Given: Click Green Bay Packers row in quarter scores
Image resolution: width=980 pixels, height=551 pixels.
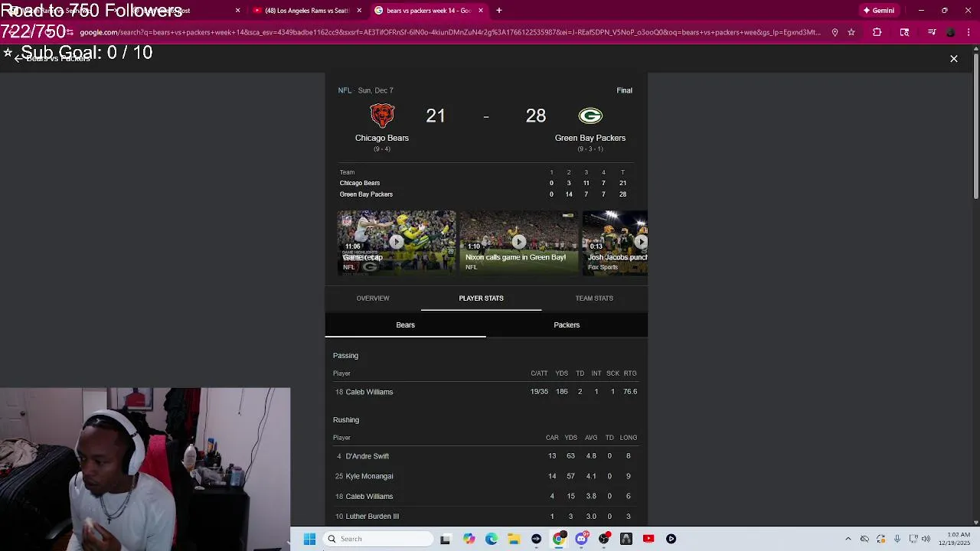Looking at the screenshot, I should click(x=486, y=194).
